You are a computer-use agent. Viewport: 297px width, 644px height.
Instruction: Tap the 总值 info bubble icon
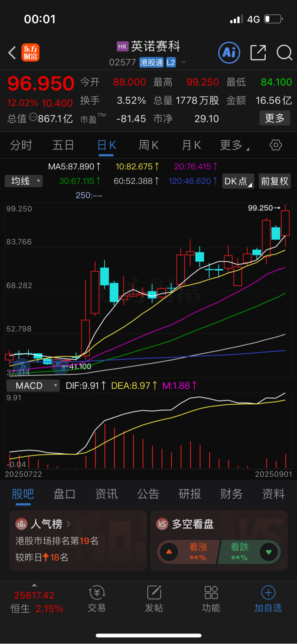[33, 117]
